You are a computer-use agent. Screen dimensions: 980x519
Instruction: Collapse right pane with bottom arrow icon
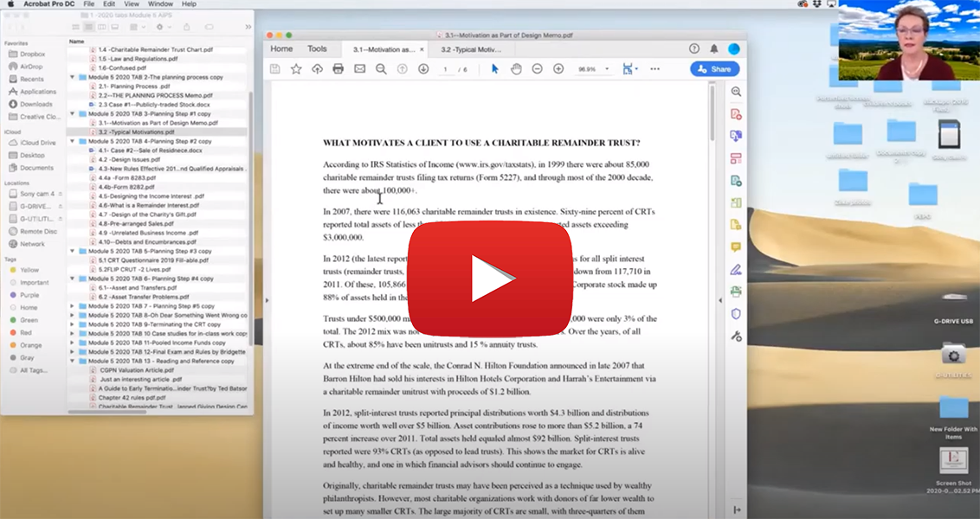click(737, 510)
